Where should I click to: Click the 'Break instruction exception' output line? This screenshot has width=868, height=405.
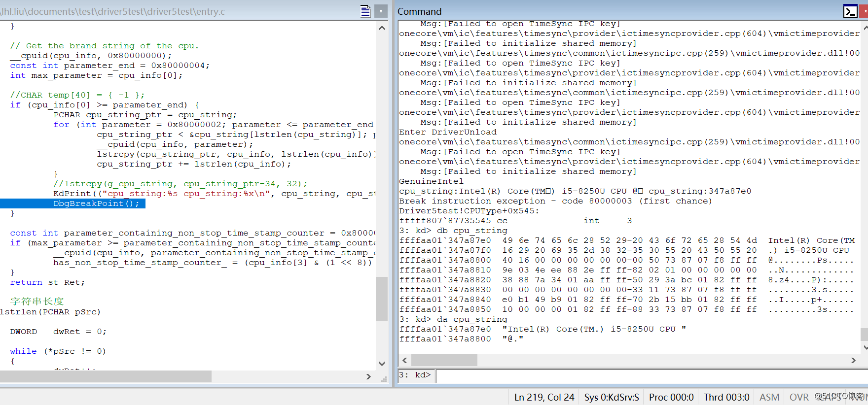point(556,201)
